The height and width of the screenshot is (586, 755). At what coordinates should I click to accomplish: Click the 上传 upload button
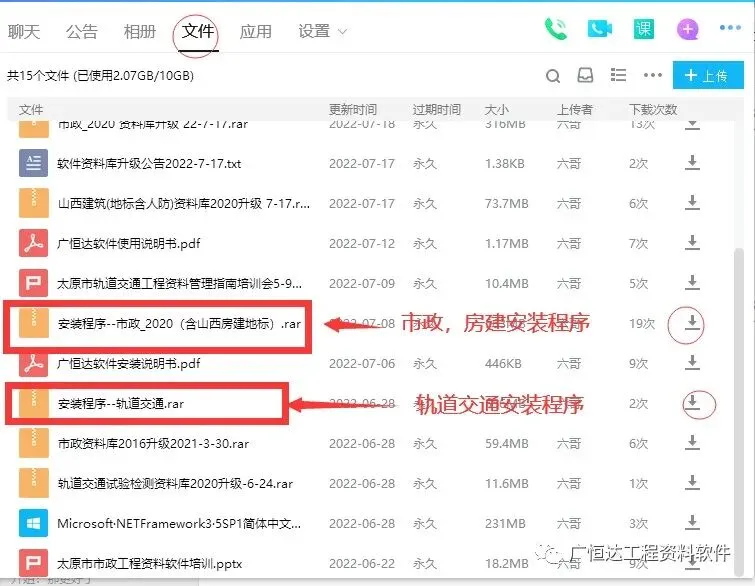click(708, 75)
